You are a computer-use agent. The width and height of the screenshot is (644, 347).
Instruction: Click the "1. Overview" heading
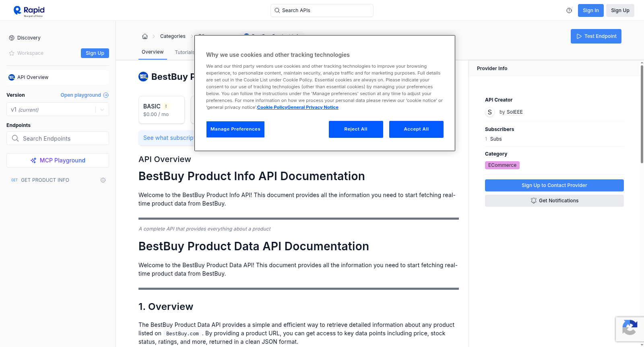click(x=166, y=307)
